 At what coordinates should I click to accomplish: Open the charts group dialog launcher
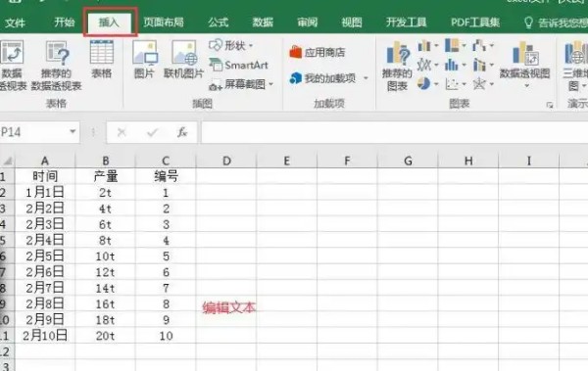click(550, 105)
